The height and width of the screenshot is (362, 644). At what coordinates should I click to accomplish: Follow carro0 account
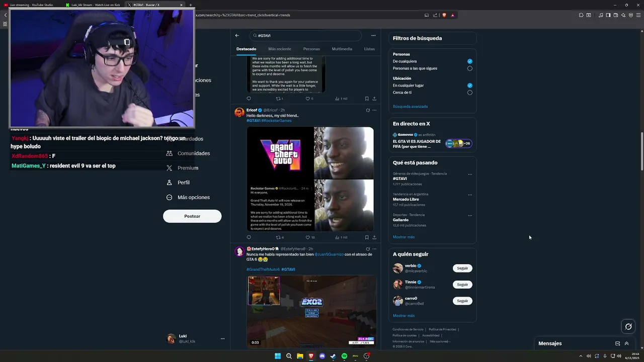[462, 301]
